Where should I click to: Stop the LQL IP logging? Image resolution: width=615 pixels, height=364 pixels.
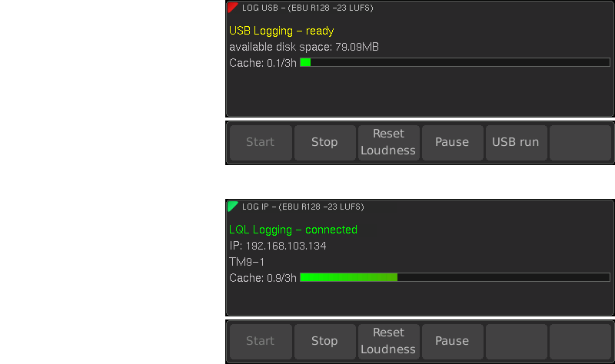324,342
